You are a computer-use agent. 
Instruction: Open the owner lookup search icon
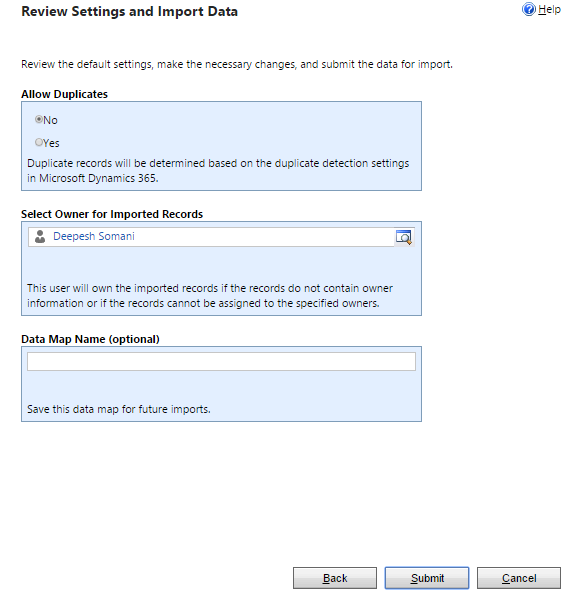[404, 237]
